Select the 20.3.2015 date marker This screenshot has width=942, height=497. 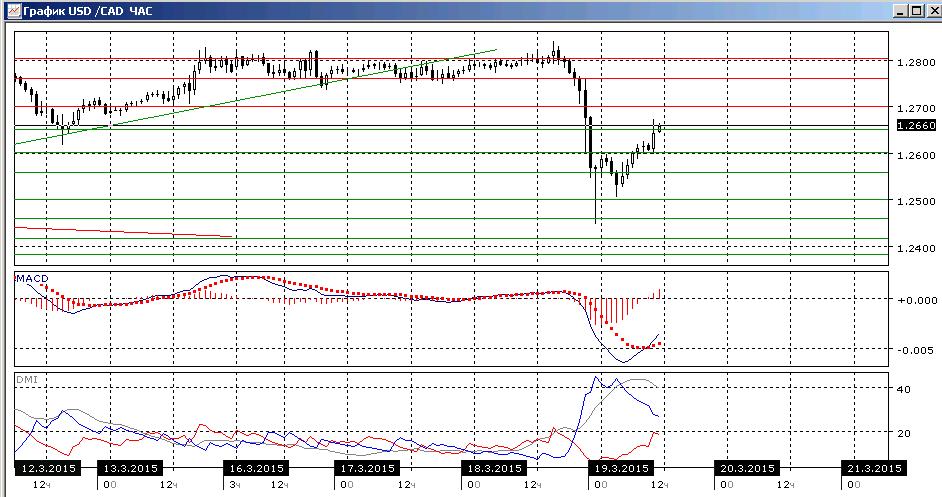tap(747, 468)
